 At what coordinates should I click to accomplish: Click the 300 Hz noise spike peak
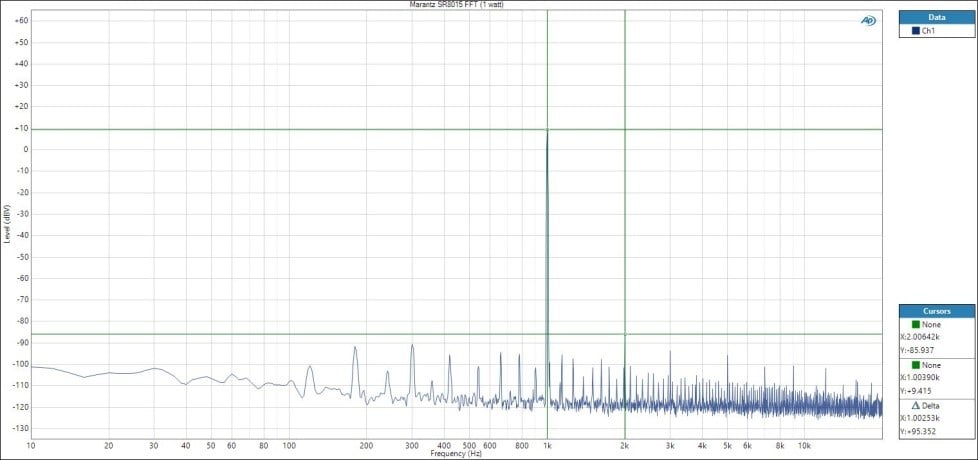pos(412,346)
